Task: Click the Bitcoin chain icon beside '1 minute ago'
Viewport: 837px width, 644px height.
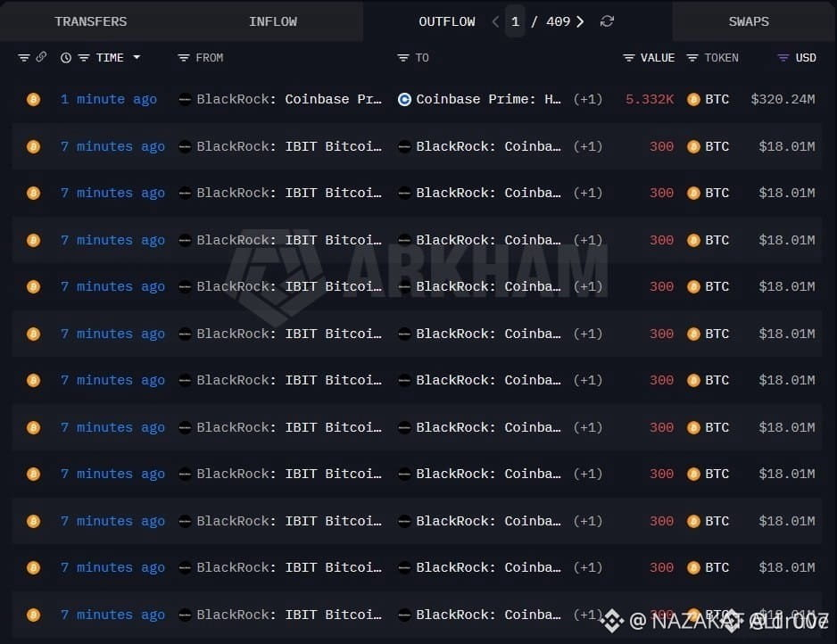Action: pos(33,99)
